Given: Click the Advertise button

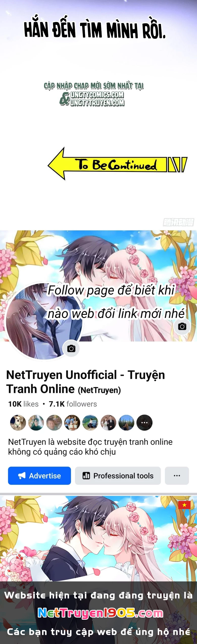Looking at the screenshot, I should pos(39,476).
